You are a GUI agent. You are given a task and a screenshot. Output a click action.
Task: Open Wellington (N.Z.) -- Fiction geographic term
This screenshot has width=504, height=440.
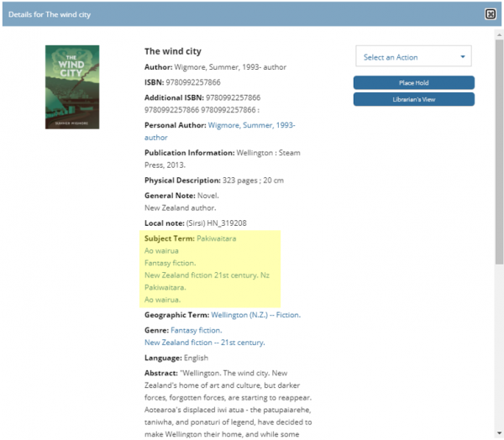[x=256, y=315]
